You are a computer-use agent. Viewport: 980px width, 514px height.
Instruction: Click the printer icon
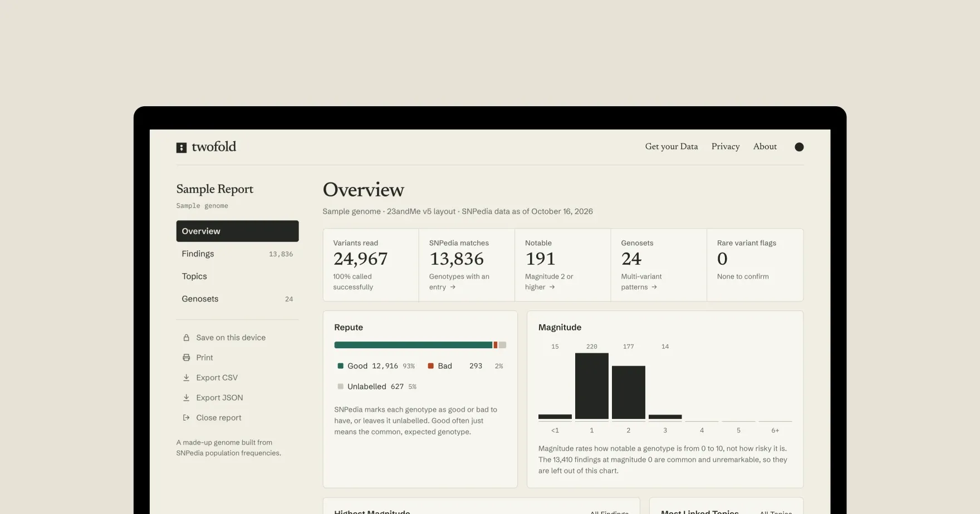pyautogui.click(x=187, y=358)
